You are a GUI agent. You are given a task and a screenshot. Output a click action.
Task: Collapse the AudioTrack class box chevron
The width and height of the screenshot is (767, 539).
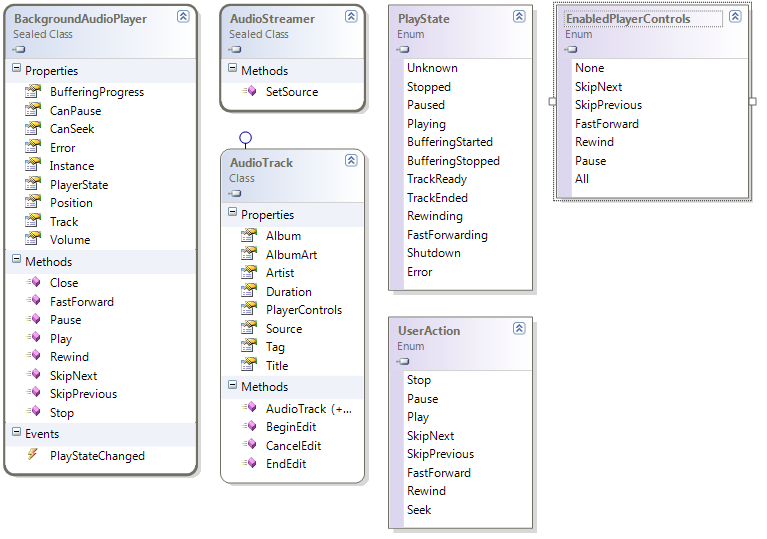tap(351, 160)
